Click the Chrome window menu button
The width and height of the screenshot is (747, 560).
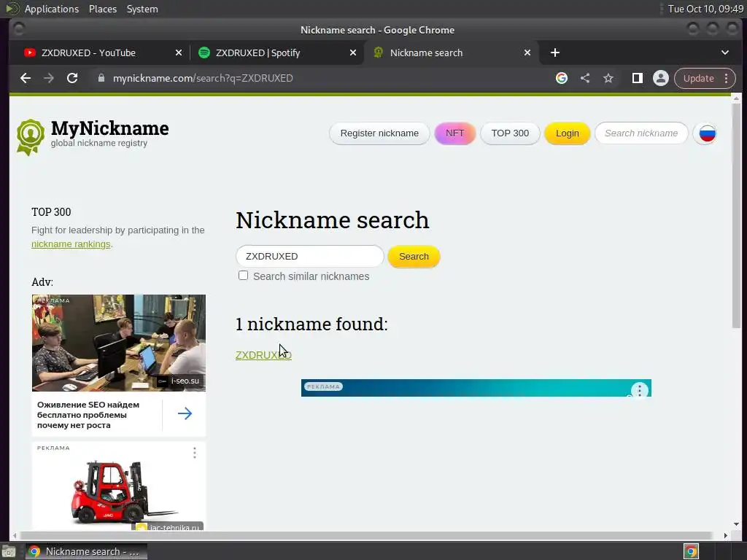pos(18,29)
